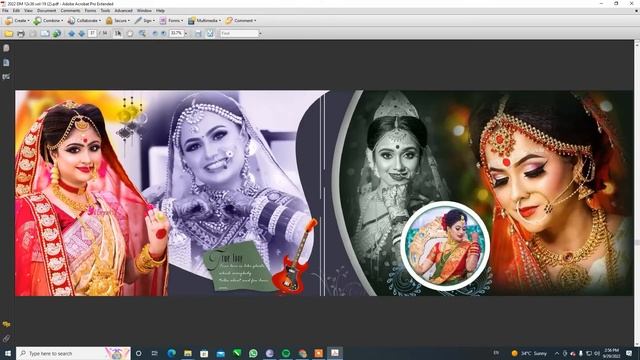The image size is (640, 360).
Task: Click the Find text box
Action: 239,33
